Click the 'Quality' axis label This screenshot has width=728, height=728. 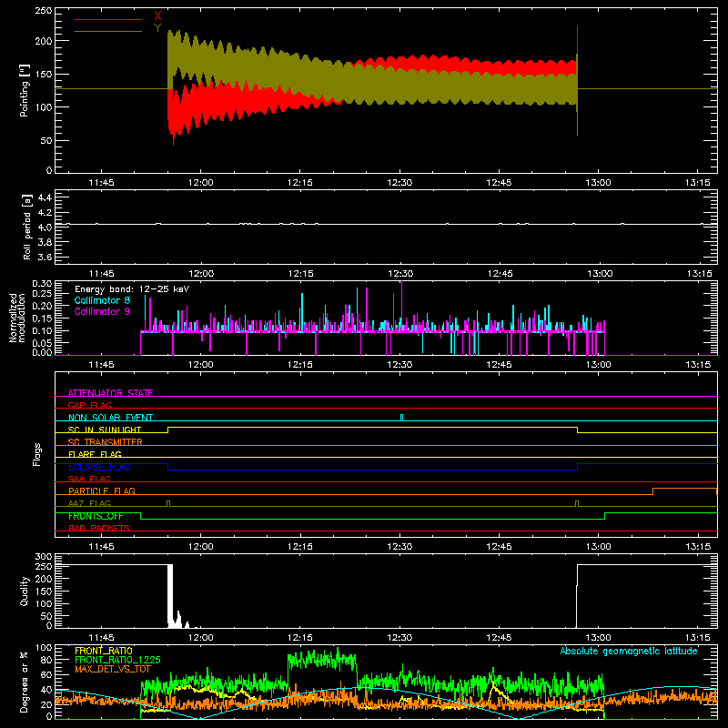pyautogui.click(x=25, y=591)
